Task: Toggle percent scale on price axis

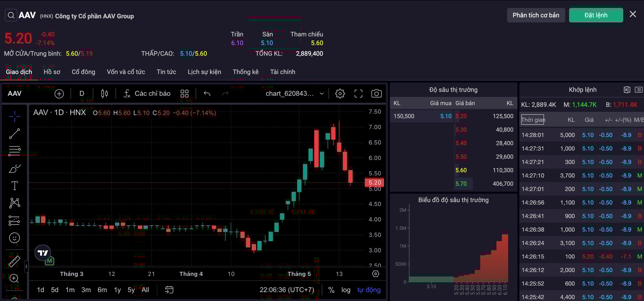Action: coord(331,290)
